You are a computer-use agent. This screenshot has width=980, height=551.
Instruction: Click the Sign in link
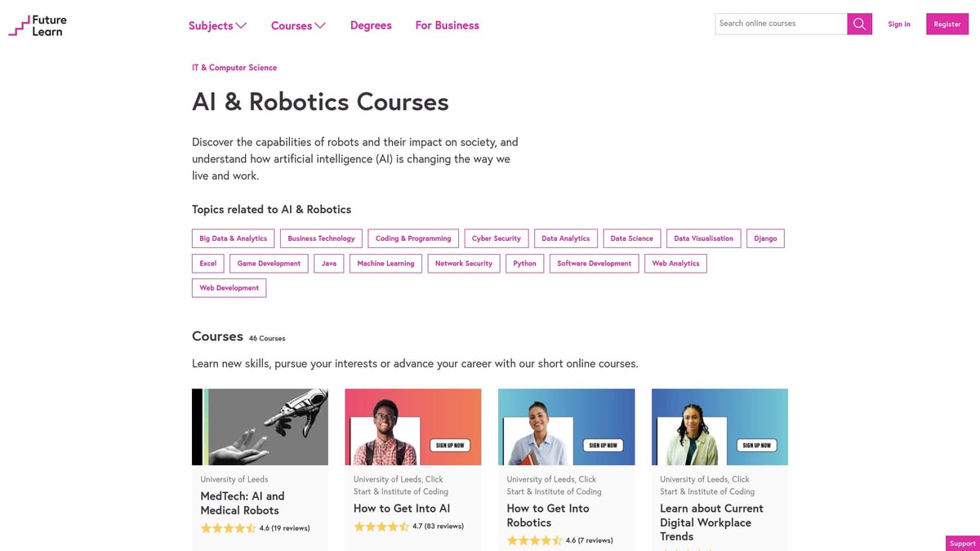[x=899, y=24]
